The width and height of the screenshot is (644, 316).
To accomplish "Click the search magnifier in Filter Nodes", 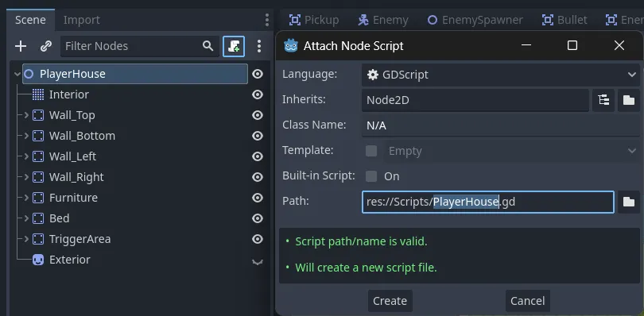I will (208, 46).
